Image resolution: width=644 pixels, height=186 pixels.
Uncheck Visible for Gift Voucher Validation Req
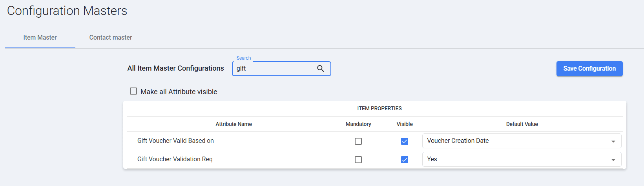(x=405, y=160)
